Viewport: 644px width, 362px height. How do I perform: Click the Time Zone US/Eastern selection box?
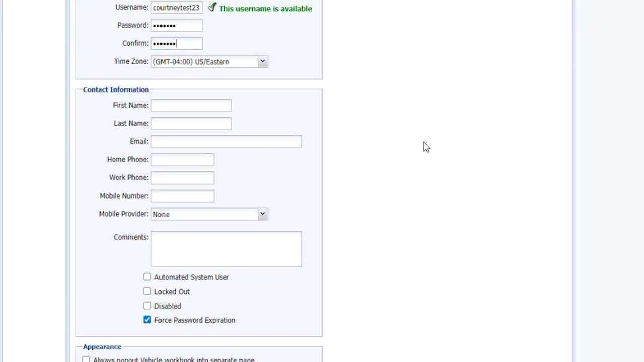(x=204, y=62)
